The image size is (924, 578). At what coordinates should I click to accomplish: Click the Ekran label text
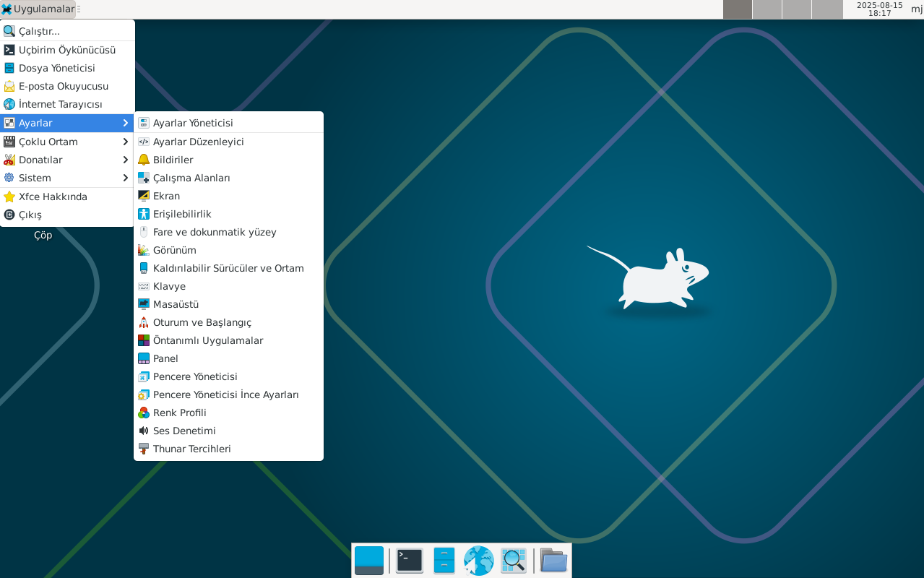(x=167, y=196)
